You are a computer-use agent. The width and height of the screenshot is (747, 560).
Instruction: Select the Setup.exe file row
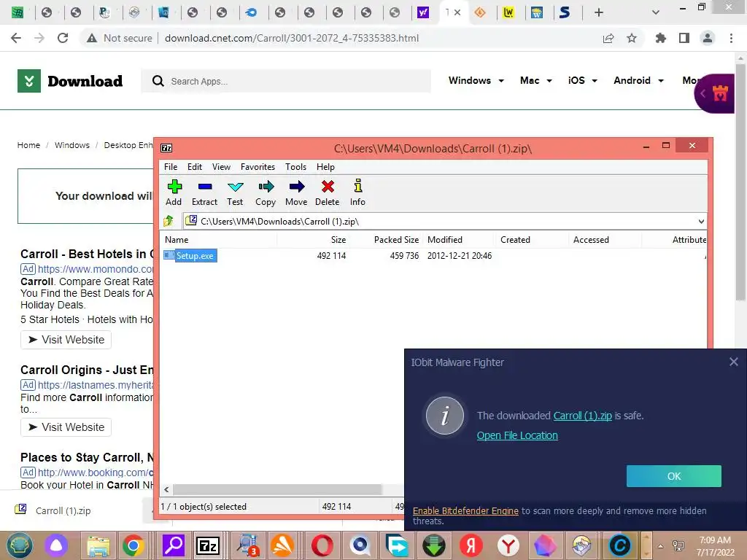[433, 256]
